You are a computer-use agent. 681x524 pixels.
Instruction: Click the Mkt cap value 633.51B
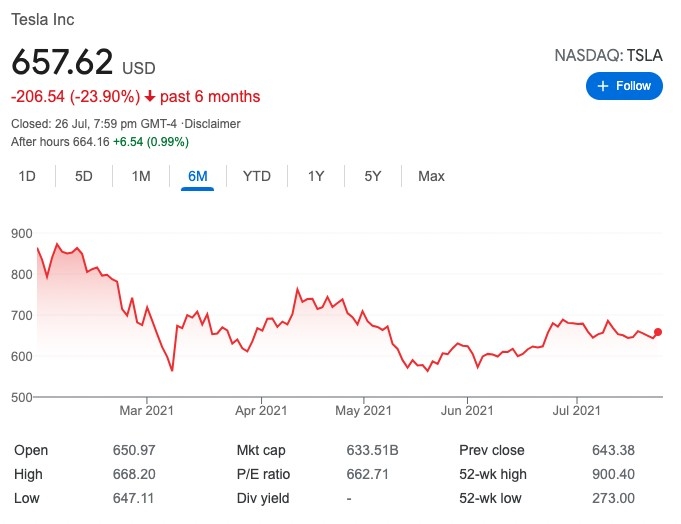tap(372, 450)
